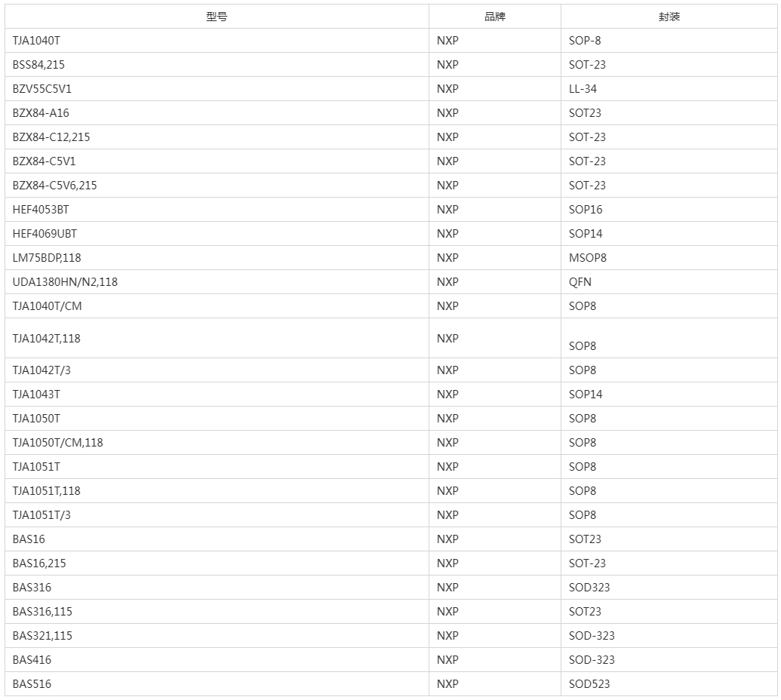Select the LL-34 package cell
781x700 pixels.
click(x=669, y=88)
